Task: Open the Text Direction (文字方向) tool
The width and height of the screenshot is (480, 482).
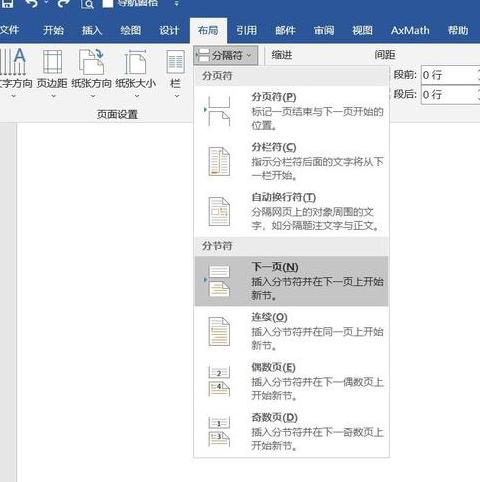Action: (x=16, y=73)
